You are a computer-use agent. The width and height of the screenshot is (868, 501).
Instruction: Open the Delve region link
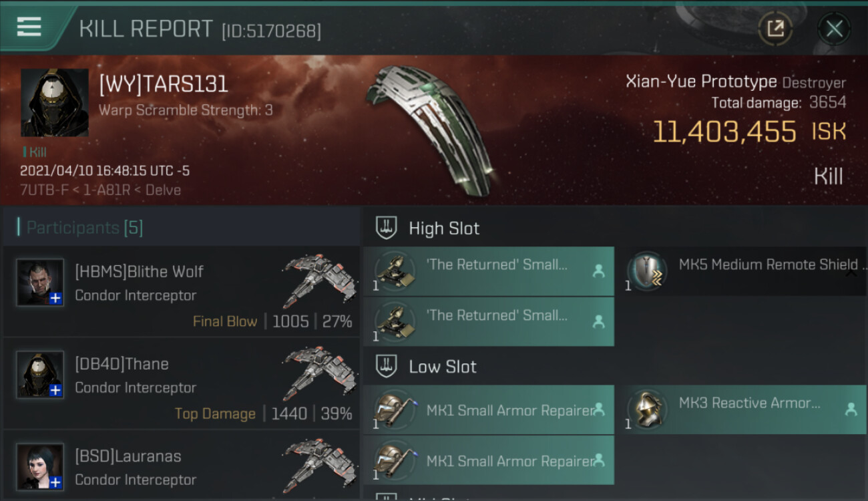[163, 190]
